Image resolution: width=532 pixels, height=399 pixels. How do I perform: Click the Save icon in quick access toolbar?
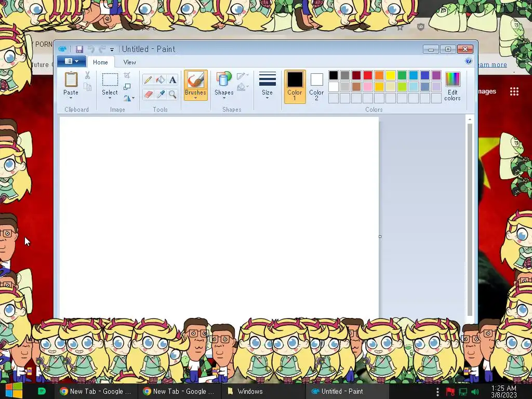pyautogui.click(x=79, y=49)
